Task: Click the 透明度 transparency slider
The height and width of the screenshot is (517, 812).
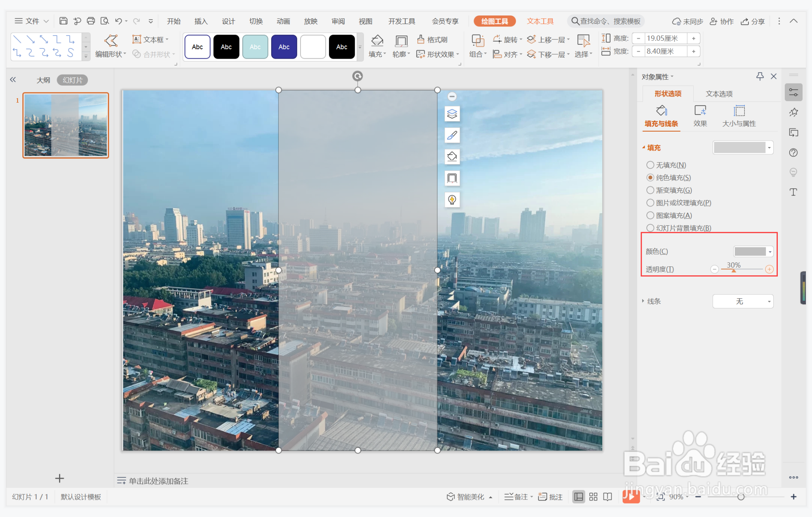Action: click(x=742, y=269)
